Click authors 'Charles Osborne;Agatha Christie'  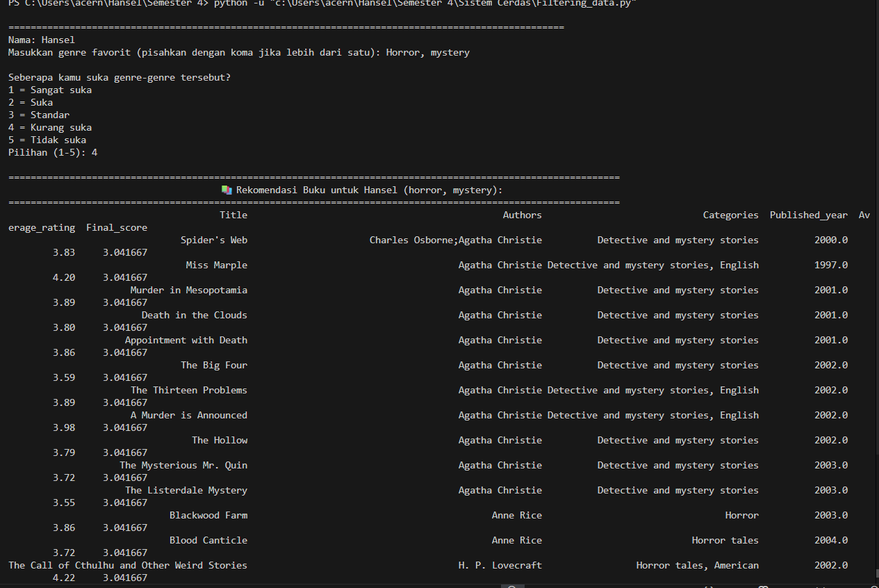[456, 240]
